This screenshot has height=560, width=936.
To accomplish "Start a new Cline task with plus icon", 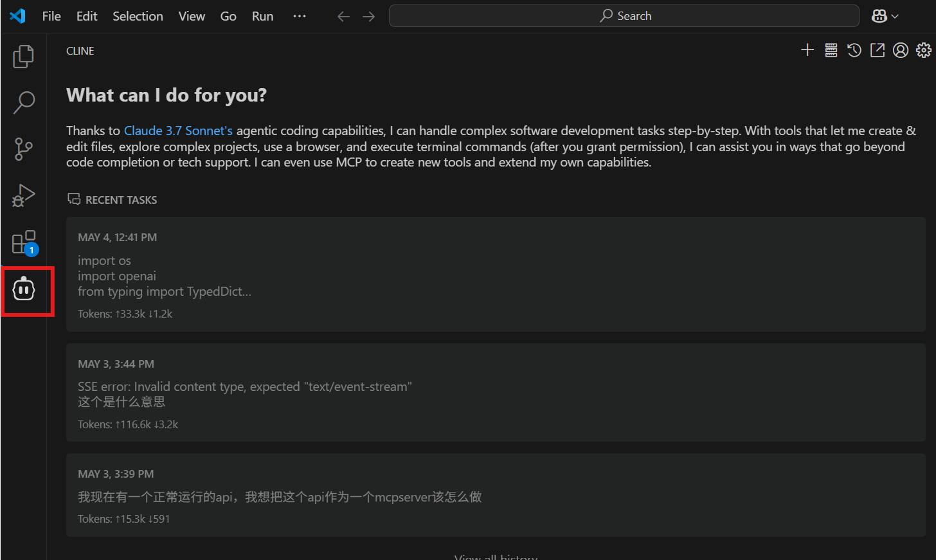I will pyautogui.click(x=807, y=50).
